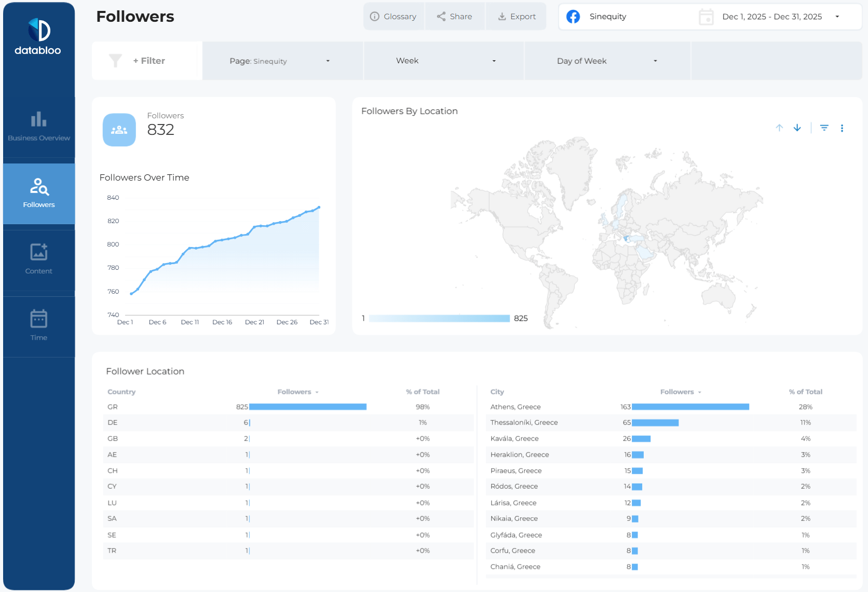Click the blue followers group icon
868x592 pixels.
pyautogui.click(x=119, y=130)
